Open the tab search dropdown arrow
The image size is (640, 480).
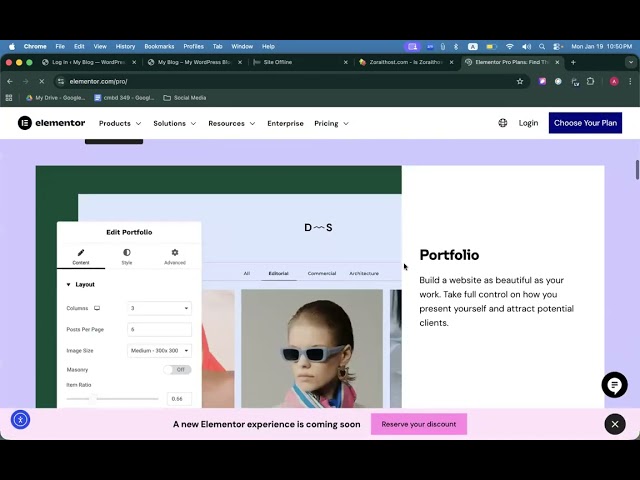tap(631, 62)
